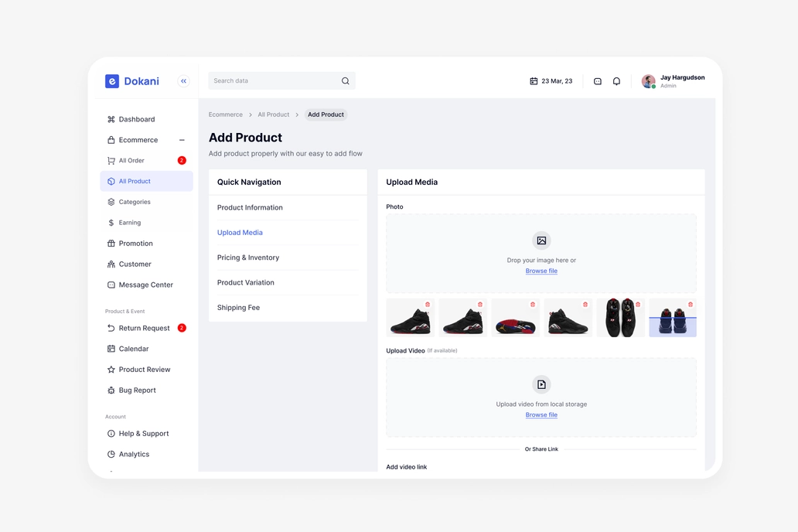Click the Message Center chat icon

point(111,285)
